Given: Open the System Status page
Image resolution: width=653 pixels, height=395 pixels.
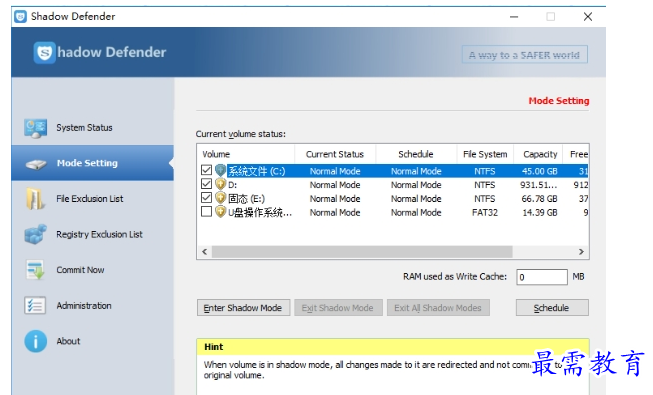Looking at the screenshot, I should tap(92, 128).
